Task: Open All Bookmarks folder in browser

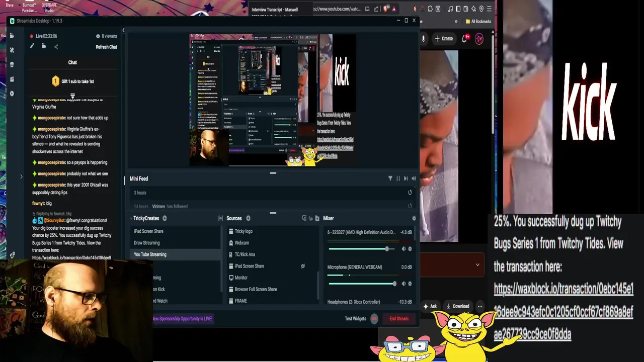Action: (x=478, y=22)
